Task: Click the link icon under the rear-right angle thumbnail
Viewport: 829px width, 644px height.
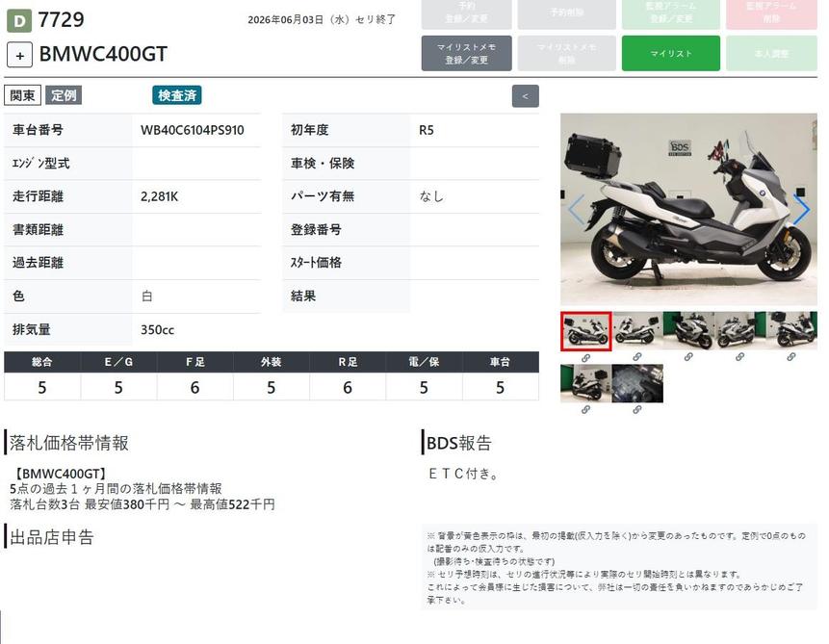Action: pos(790,357)
